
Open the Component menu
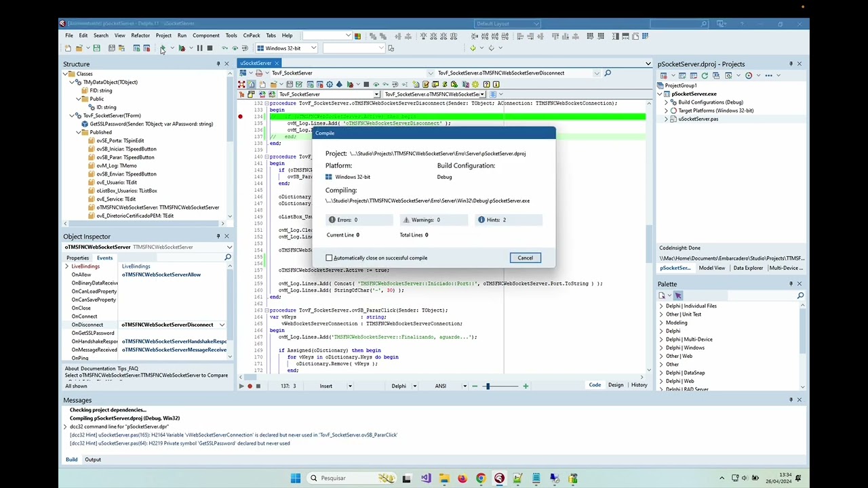pyautogui.click(x=205, y=35)
